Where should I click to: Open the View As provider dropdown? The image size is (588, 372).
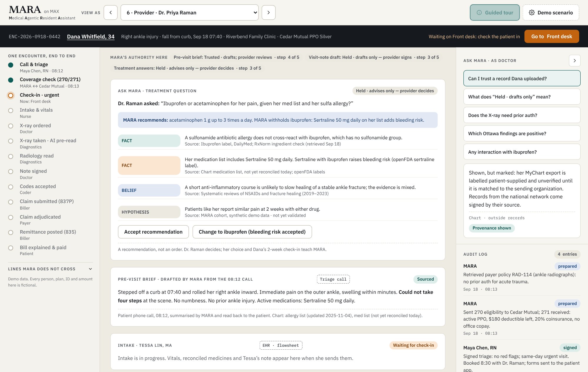tap(190, 13)
